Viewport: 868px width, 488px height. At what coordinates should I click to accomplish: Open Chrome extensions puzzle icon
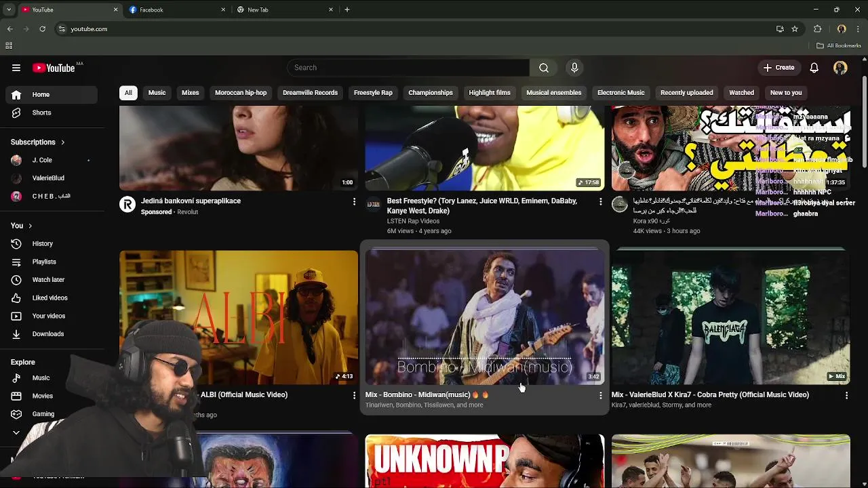point(817,29)
